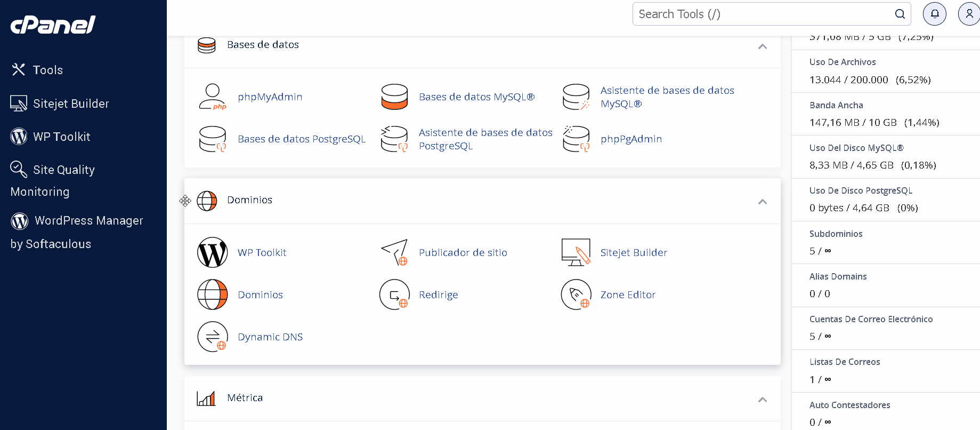Screen dimensions: 980x430
Task: Open WP Toolkit in sidebar menu
Action: click(62, 137)
